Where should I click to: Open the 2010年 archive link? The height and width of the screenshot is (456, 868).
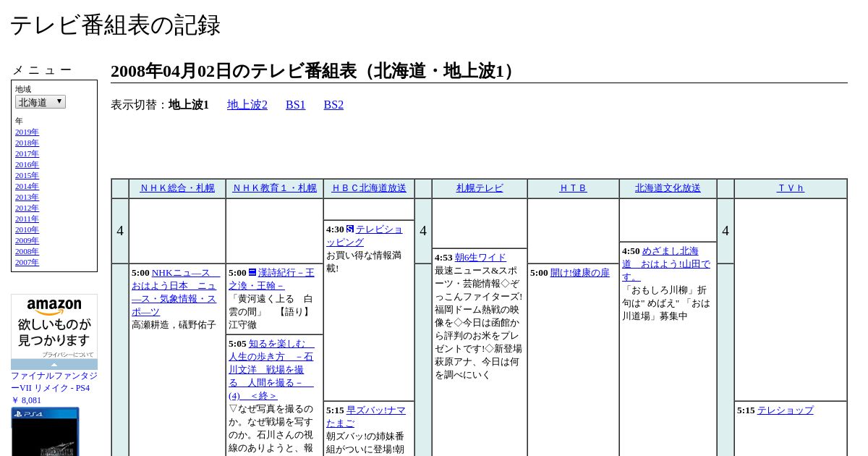coord(27,229)
